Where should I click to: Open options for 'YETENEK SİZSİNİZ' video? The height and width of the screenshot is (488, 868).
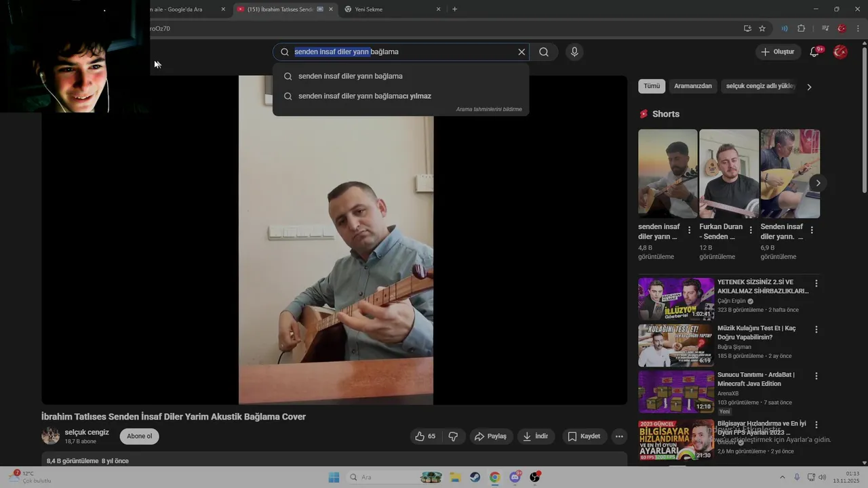click(816, 283)
